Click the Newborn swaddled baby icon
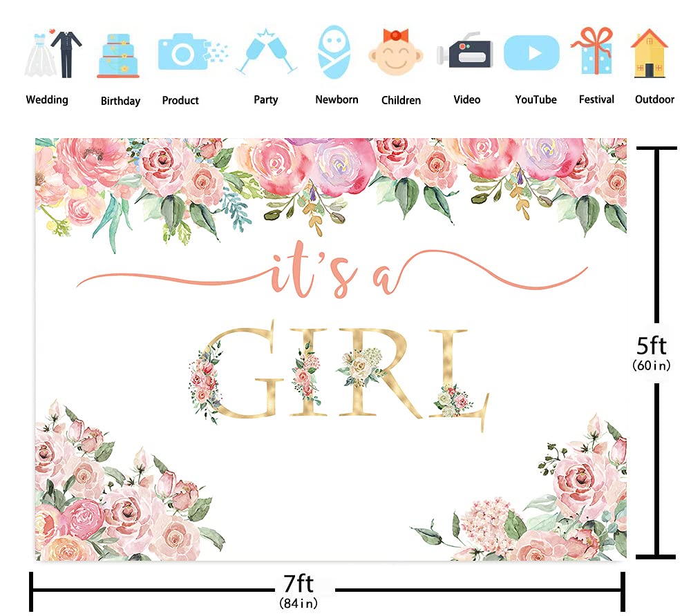This screenshot has width=691, height=616. tap(335, 52)
